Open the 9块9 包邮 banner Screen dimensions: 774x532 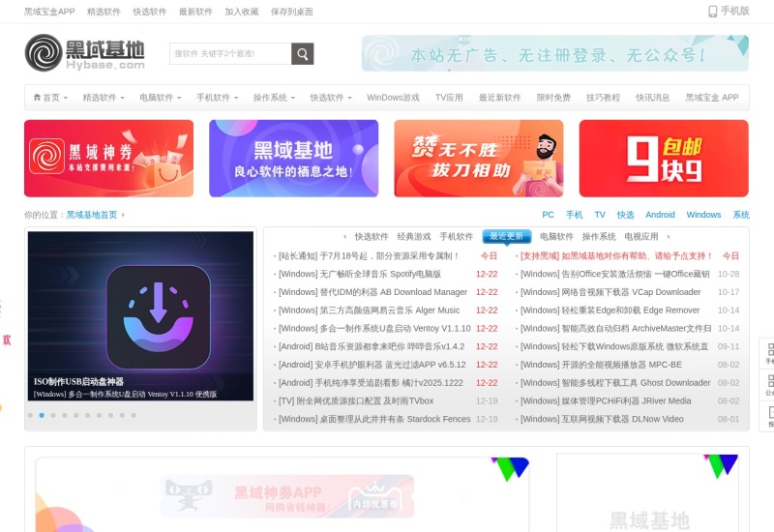(663, 159)
